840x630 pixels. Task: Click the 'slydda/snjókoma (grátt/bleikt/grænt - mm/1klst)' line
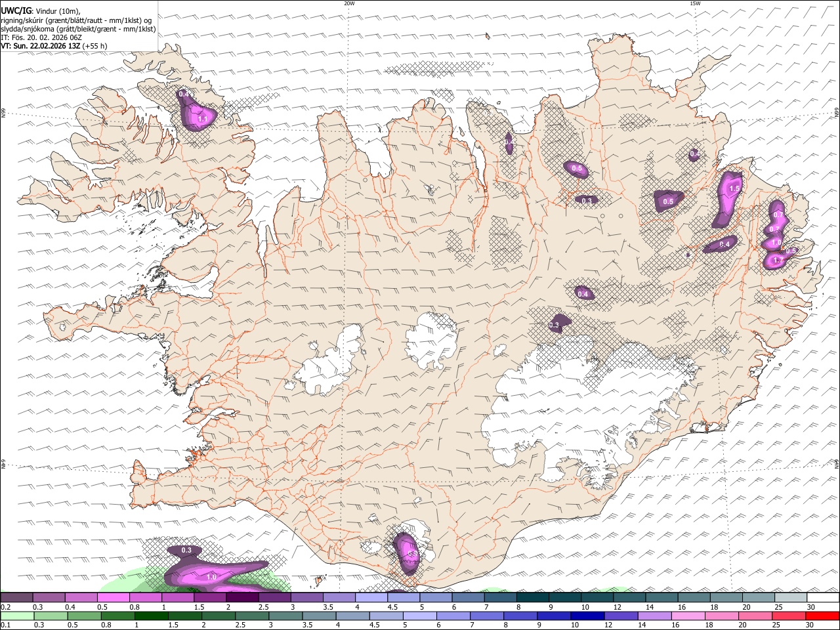78,29
